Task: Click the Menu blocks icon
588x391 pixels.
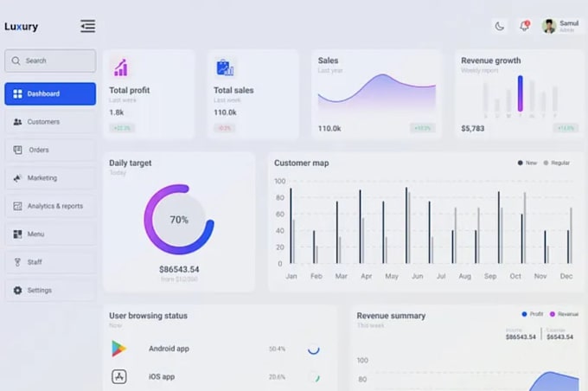Action: click(17, 234)
